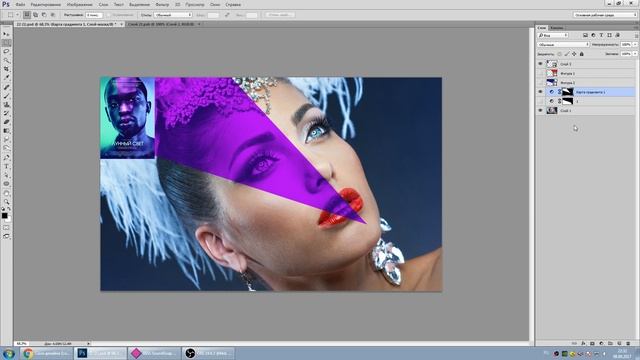Select the Eraser tool
640x360 pixels.
(x=6, y=122)
